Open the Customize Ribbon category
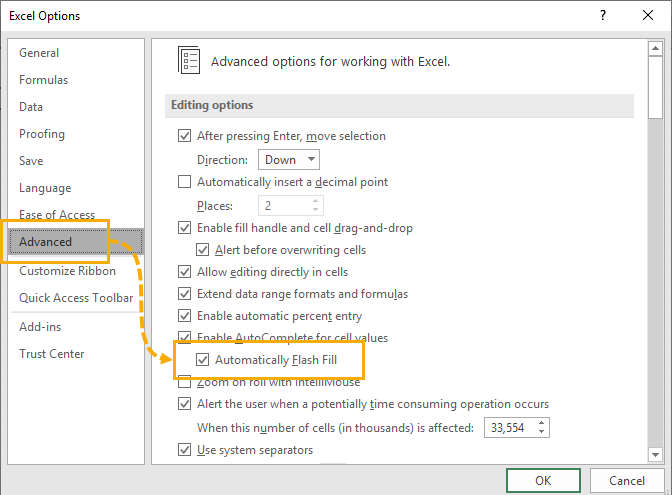 pyautogui.click(x=67, y=271)
